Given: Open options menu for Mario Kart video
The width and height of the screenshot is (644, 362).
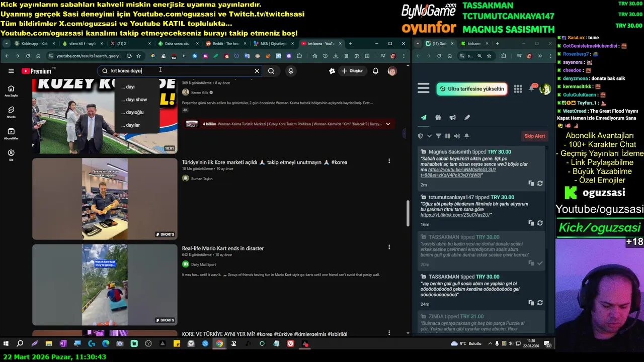Looking at the screenshot, I should 389,247.
